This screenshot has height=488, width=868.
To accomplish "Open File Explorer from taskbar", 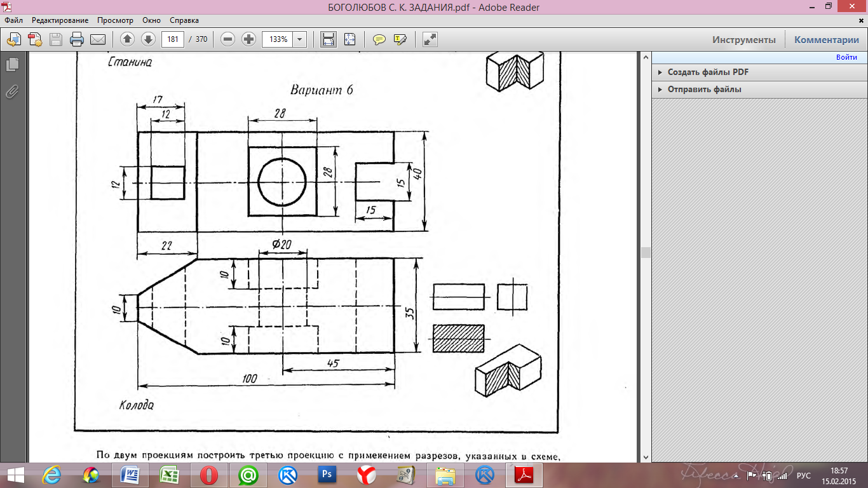I will (x=445, y=475).
